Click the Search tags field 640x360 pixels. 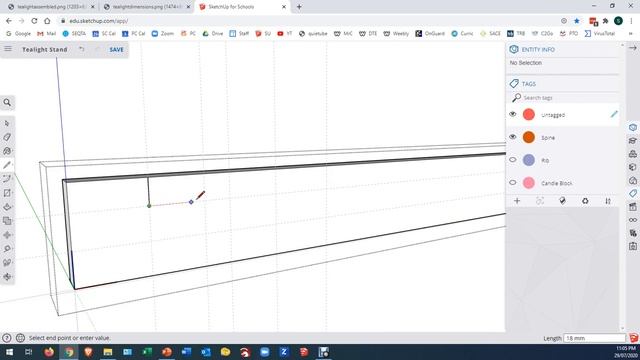point(565,98)
